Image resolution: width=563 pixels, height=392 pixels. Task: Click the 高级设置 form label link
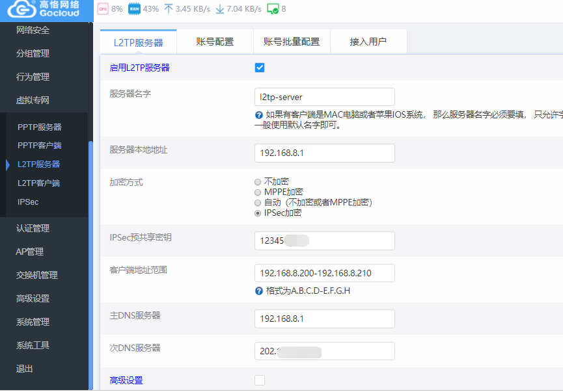[126, 380]
